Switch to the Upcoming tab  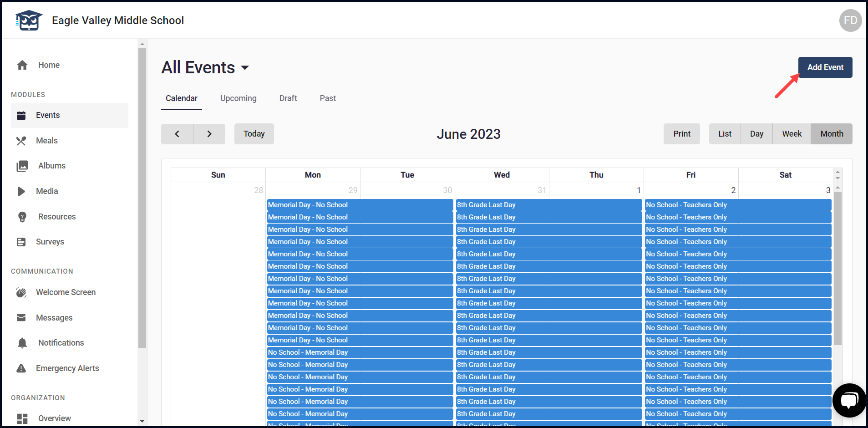(x=239, y=98)
